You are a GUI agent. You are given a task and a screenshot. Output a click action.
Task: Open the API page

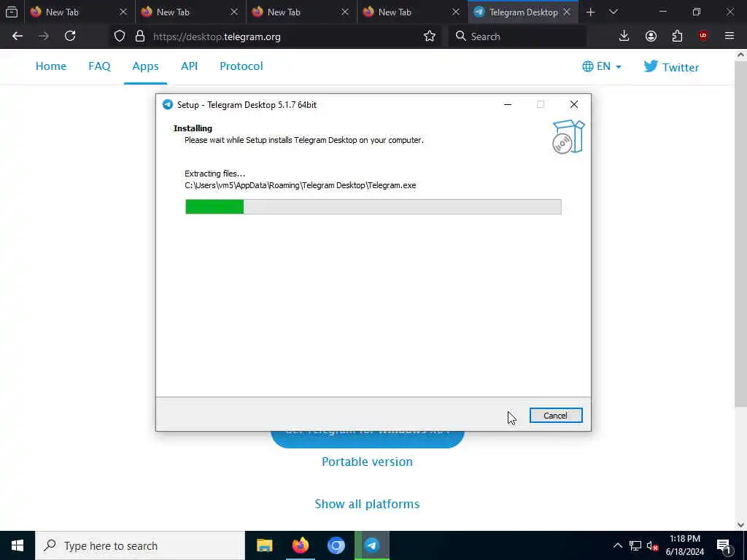[189, 66]
